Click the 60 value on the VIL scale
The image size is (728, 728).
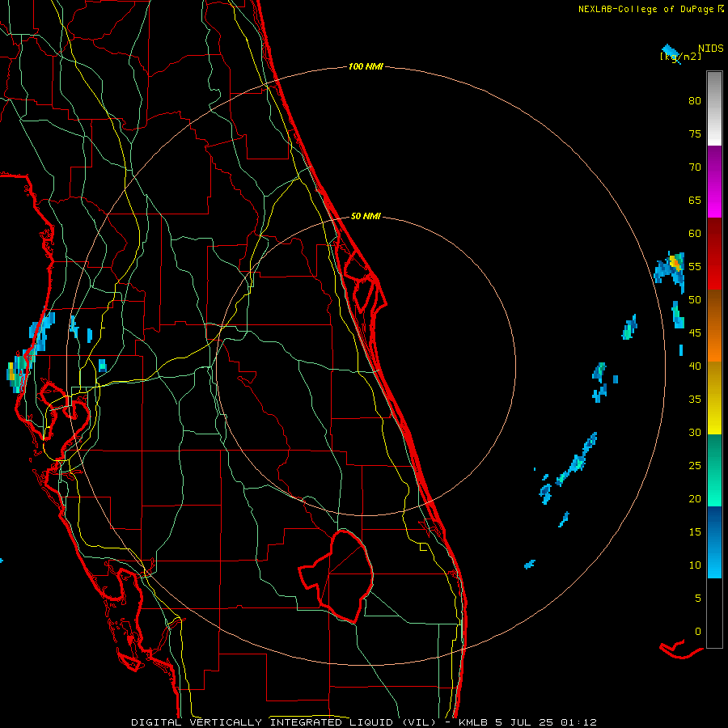tap(695, 234)
